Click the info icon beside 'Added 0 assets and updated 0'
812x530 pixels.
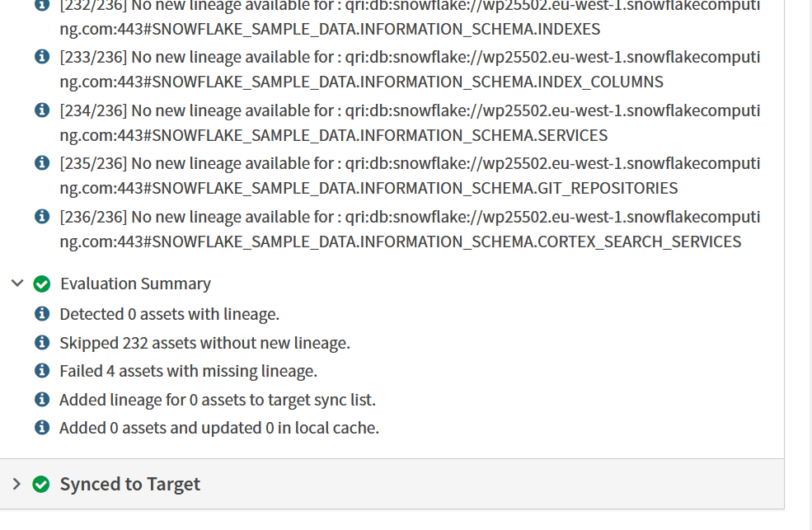click(42, 428)
